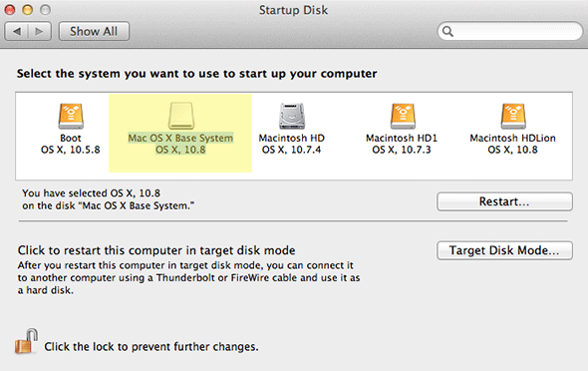This screenshot has width=588, height=371.
Task: Go back with the left arrow
Action: [17, 31]
